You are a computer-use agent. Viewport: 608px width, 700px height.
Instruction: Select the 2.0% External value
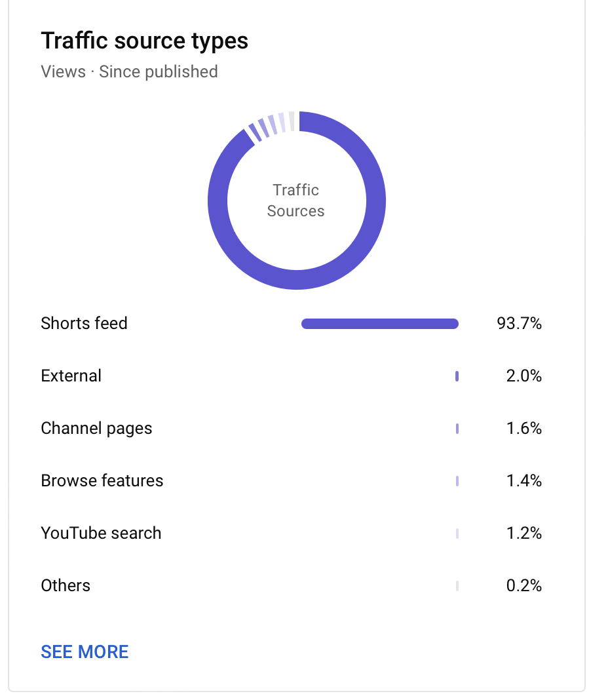pos(524,376)
